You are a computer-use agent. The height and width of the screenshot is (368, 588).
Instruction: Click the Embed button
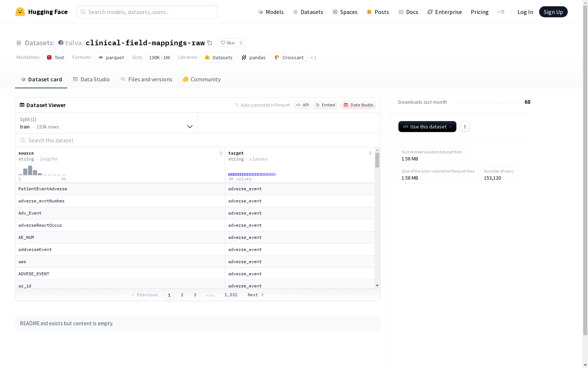(x=325, y=105)
